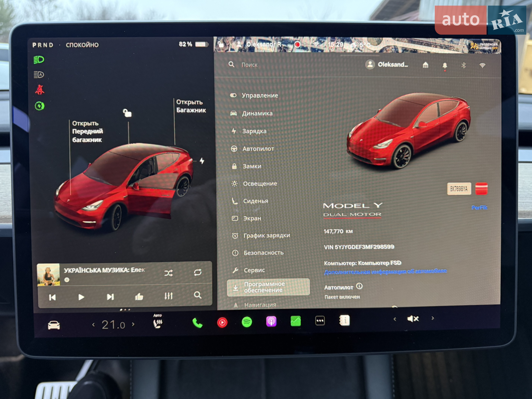Image resolution: width=532 pixels, height=399 pixels.
Task: Open the Навигация menu
Action: (255, 305)
